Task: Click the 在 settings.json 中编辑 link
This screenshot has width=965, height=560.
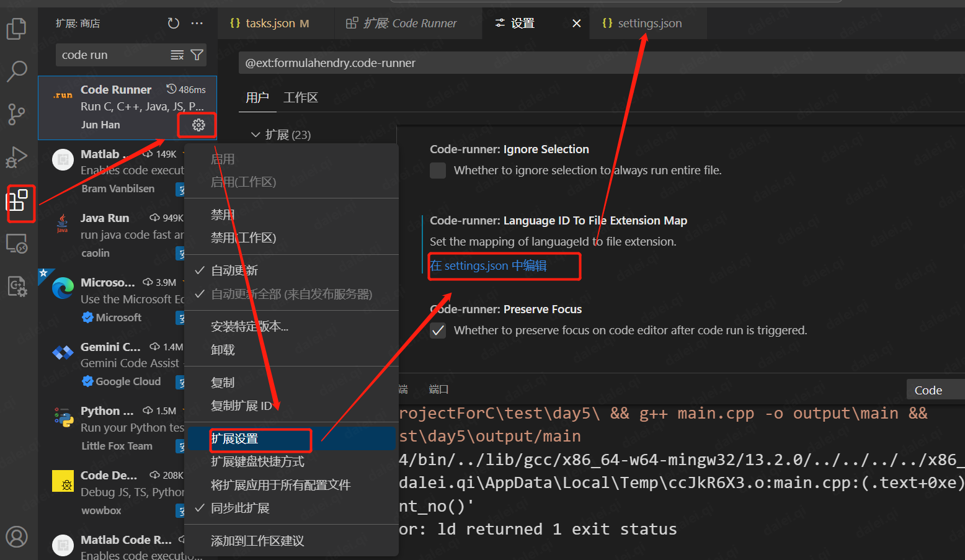Action: pos(488,265)
